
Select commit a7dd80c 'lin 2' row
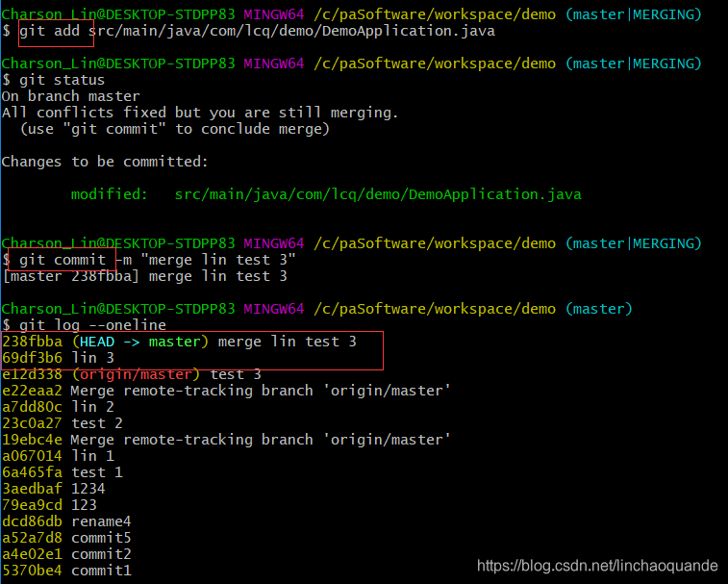pos(58,407)
